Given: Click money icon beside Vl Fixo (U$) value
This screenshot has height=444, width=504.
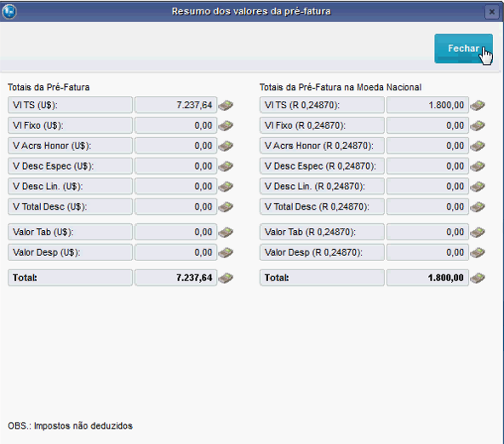Looking at the screenshot, I should pyautogui.click(x=226, y=125).
